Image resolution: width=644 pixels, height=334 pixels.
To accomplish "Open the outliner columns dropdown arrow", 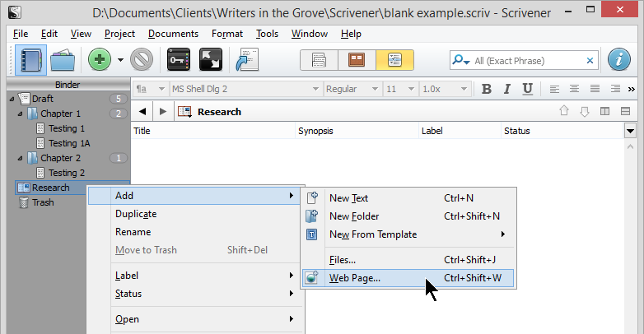I will [x=631, y=131].
